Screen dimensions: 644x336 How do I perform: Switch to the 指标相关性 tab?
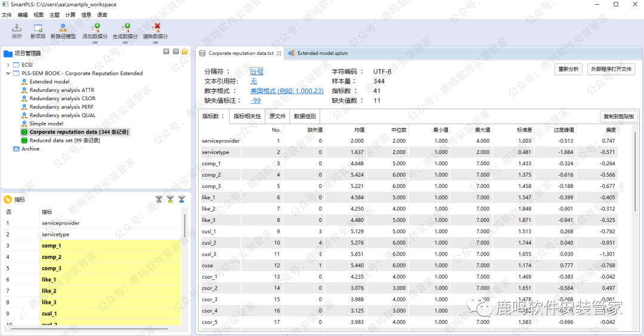tap(247, 116)
